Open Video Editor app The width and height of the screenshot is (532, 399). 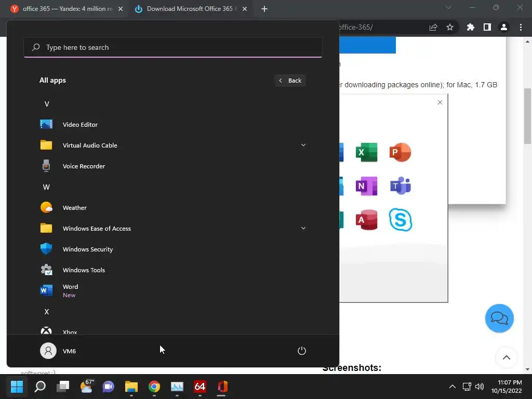(172, 125)
